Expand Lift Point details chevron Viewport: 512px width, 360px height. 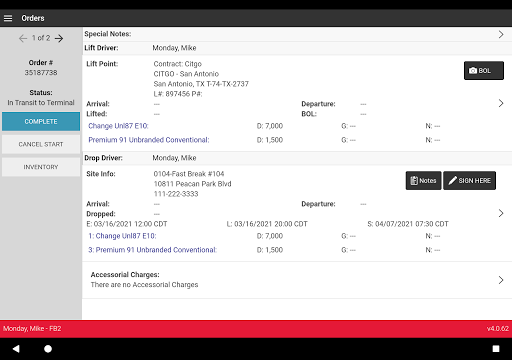501,103
